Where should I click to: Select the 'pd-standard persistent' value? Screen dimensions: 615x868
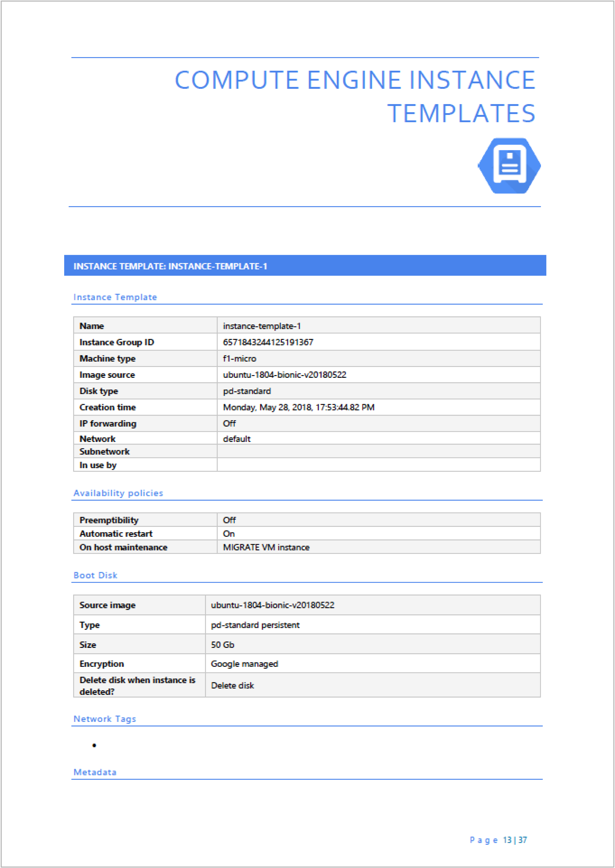[x=255, y=625]
